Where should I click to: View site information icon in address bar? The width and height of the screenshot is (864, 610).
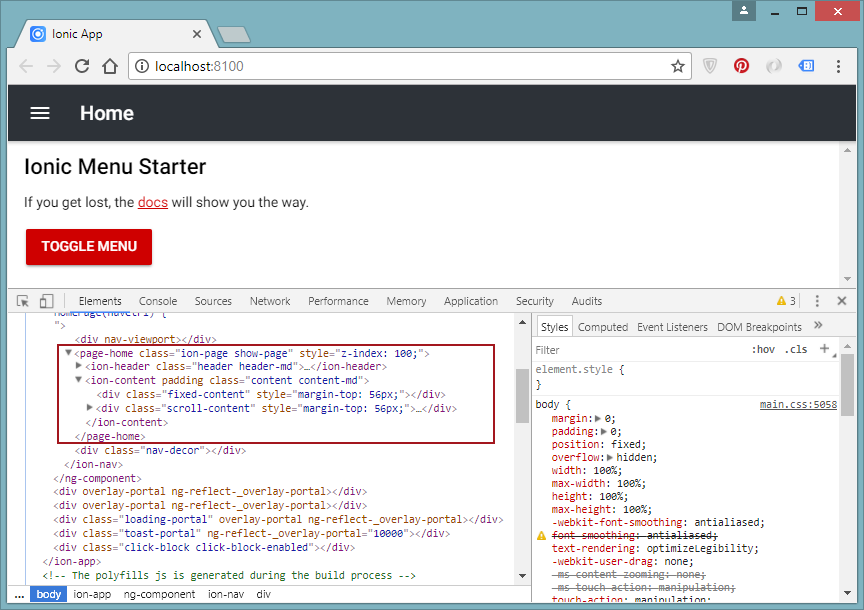pyautogui.click(x=142, y=66)
